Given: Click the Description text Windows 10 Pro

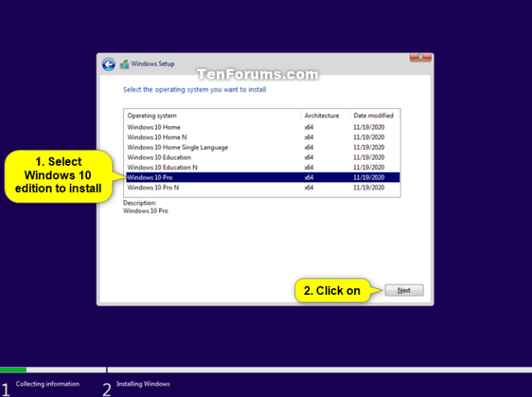Looking at the screenshot, I should 146,211.
